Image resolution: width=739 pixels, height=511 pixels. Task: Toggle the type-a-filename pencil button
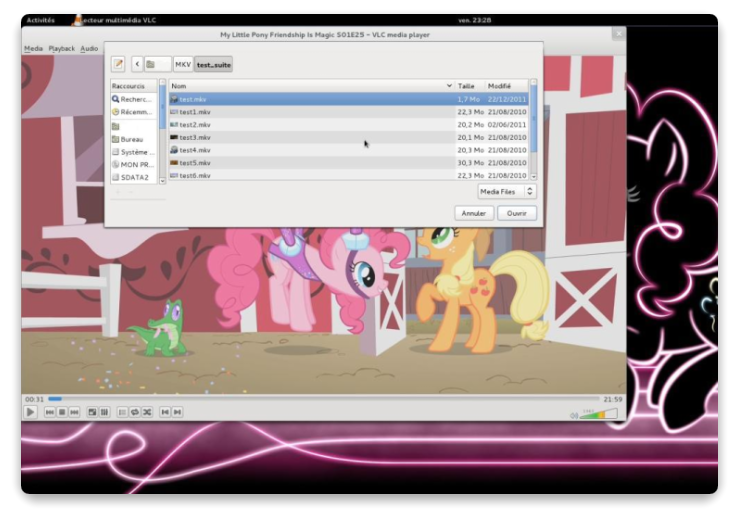coord(118,64)
